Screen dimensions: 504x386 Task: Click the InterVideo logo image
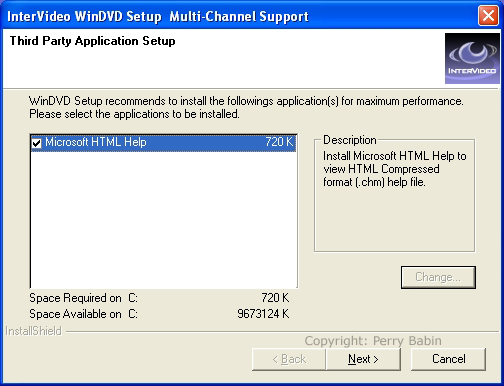472,58
